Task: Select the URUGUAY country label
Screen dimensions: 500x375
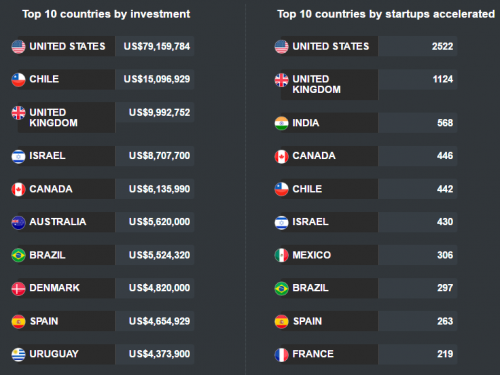Action: (54, 354)
